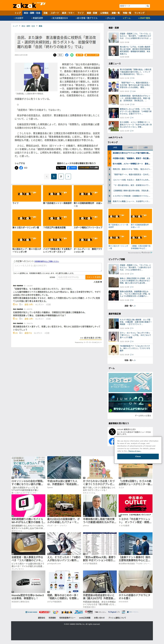Open the スポーツ menu item
The height and width of the screenshot is (644, 164).
pos(55,13)
